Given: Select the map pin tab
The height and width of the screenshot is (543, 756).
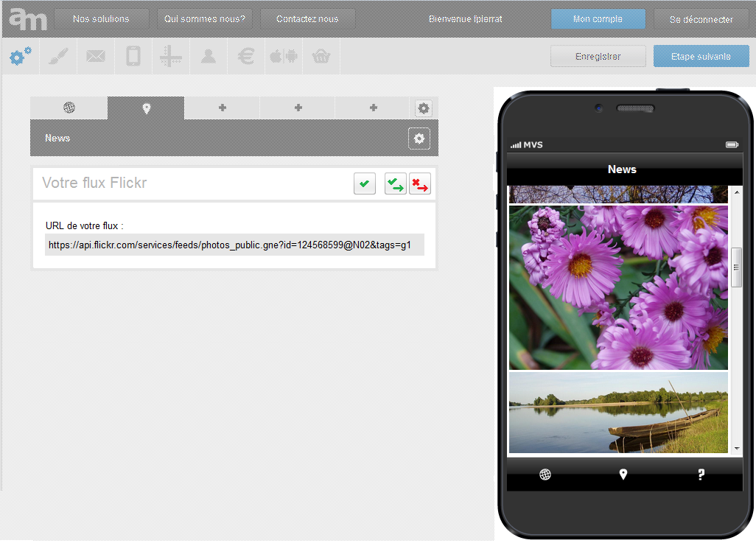Looking at the screenshot, I should click(146, 108).
